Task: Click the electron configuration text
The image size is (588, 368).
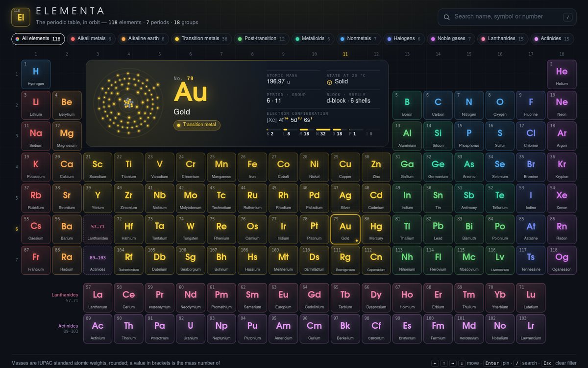Action: coord(289,120)
